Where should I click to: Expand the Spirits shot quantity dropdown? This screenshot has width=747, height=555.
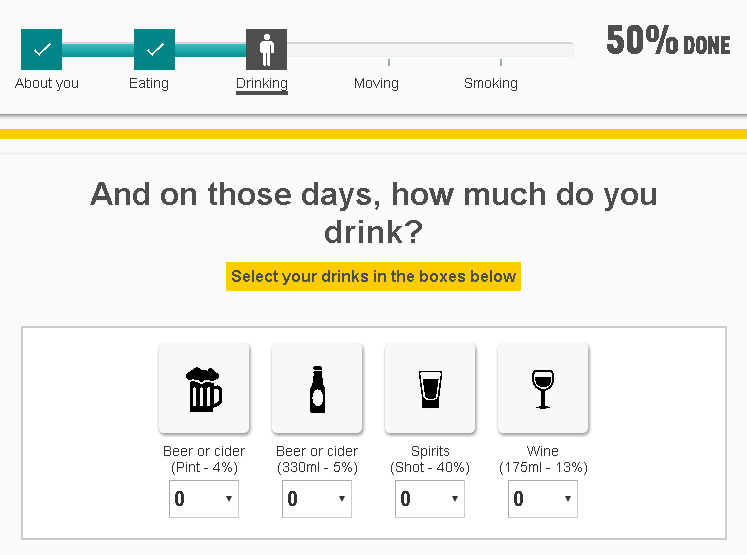coord(430,499)
